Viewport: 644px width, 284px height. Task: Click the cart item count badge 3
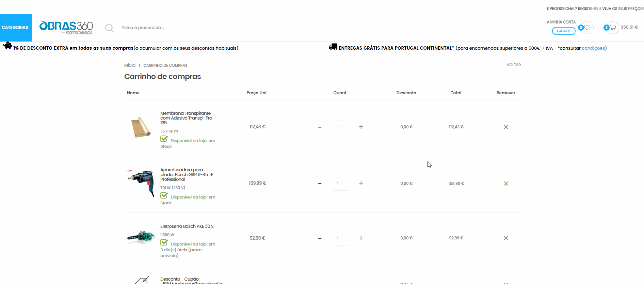click(x=607, y=28)
